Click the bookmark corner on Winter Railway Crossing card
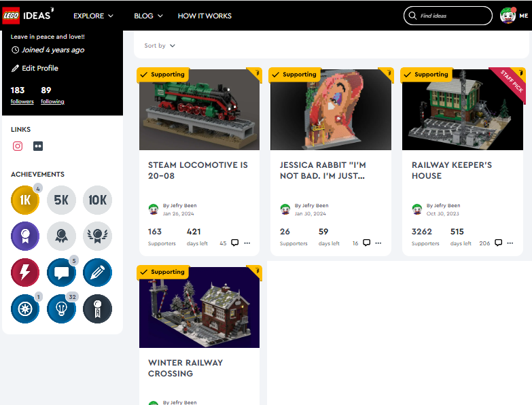Viewport: 532px width, 405px height. pyautogui.click(x=256, y=271)
